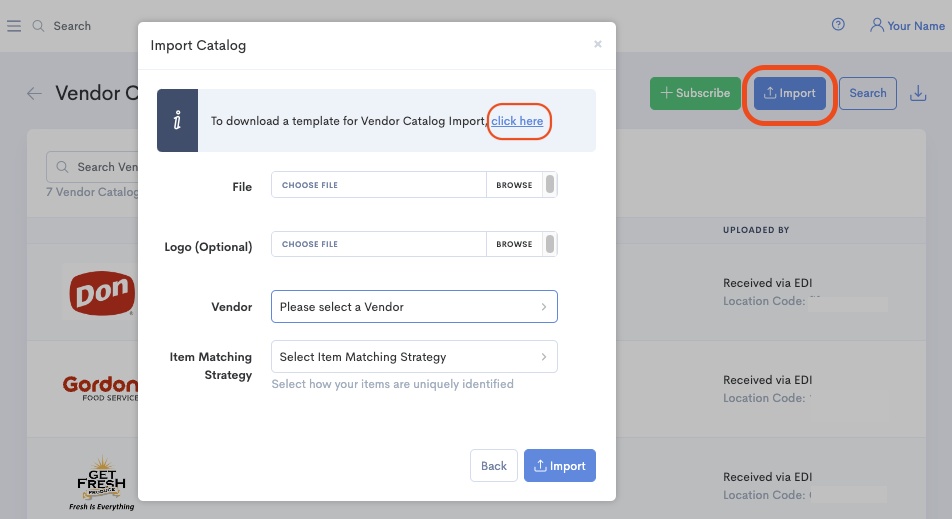Click the download catalog arrow icon

pyautogui.click(x=918, y=93)
